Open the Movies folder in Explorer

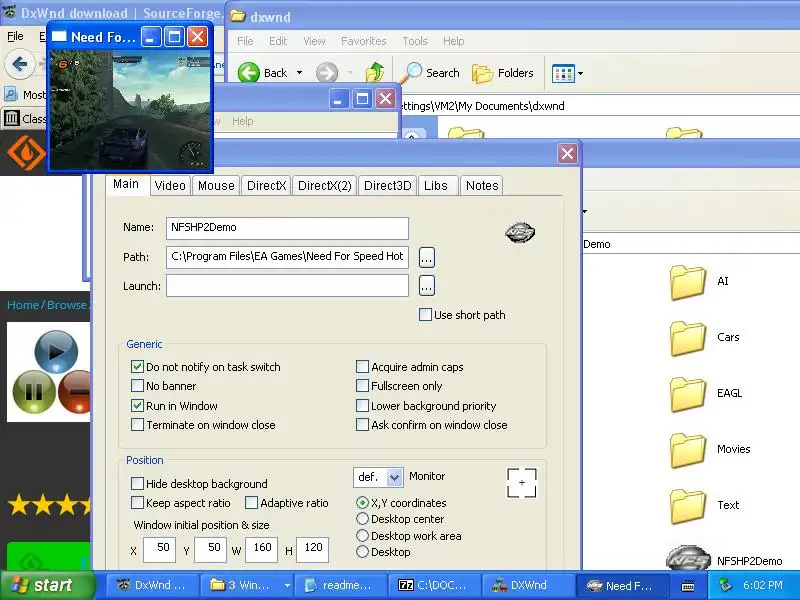(688, 450)
